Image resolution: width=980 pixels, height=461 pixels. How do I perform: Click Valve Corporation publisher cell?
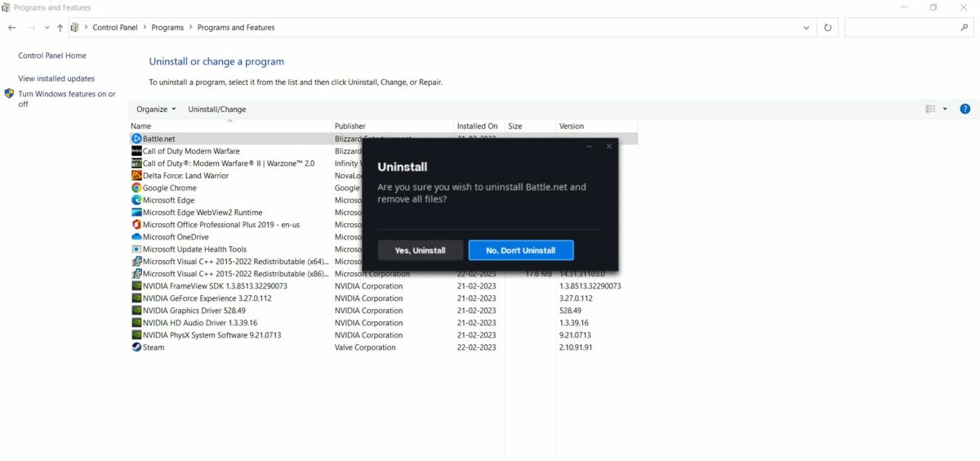(x=365, y=347)
